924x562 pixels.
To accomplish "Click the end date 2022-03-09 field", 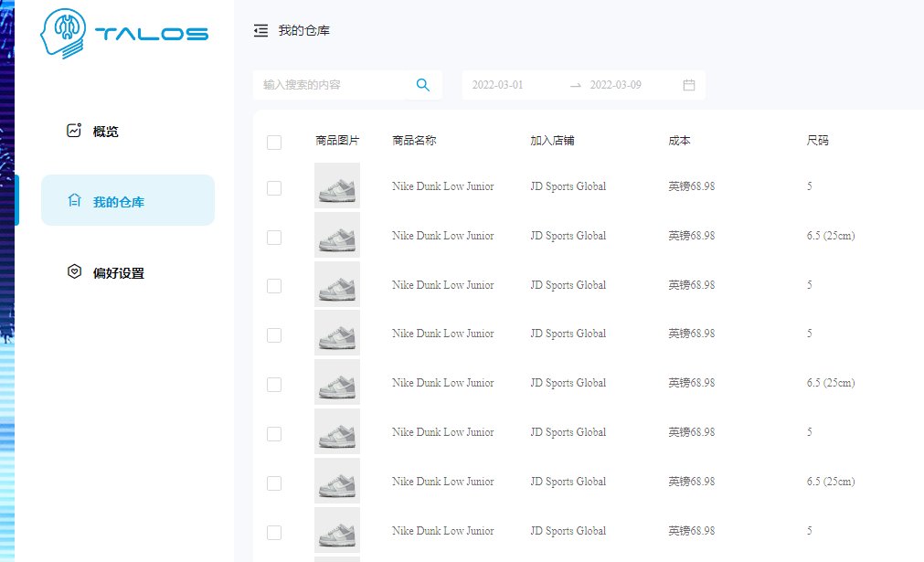I will coord(615,85).
